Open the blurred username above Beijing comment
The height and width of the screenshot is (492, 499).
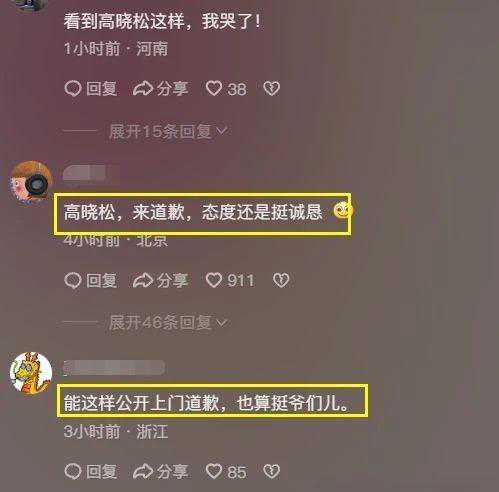[x=84, y=173]
